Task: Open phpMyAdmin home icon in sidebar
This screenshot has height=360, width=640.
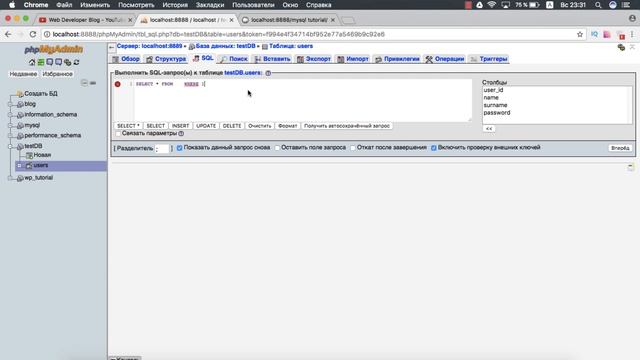Action: point(32,62)
